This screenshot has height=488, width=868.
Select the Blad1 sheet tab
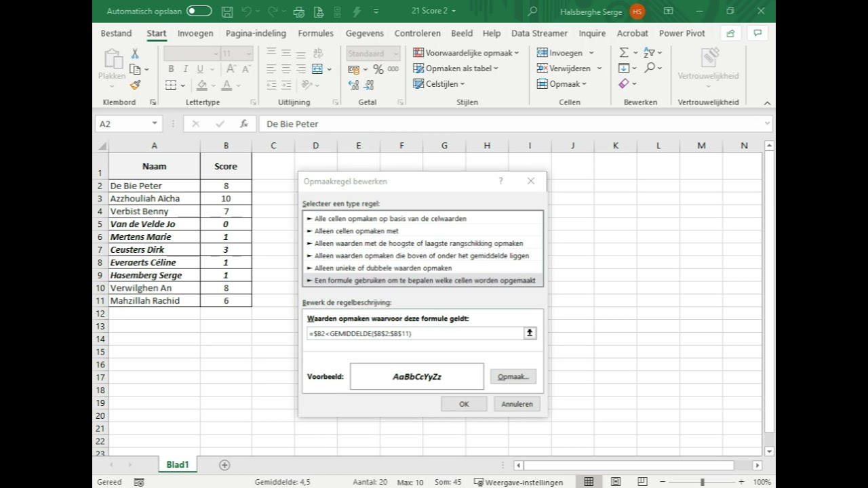pos(178,465)
